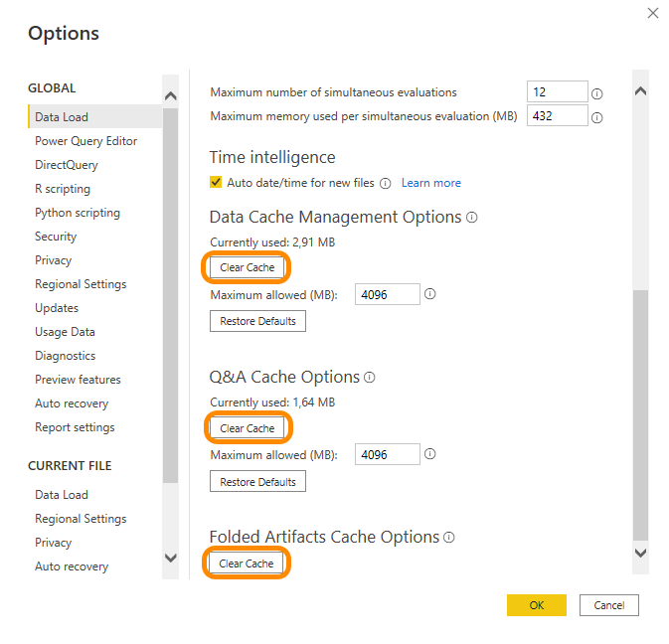Image resolution: width=669 pixels, height=644 pixels.
Task: Clear the Data Cache Management cache
Action: click(248, 267)
